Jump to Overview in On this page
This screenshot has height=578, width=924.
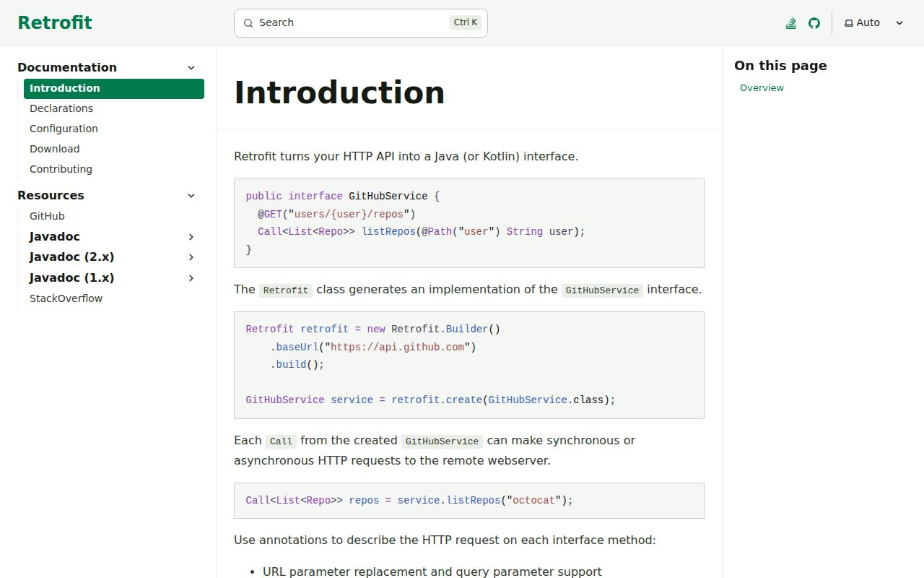click(x=762, y=88)
